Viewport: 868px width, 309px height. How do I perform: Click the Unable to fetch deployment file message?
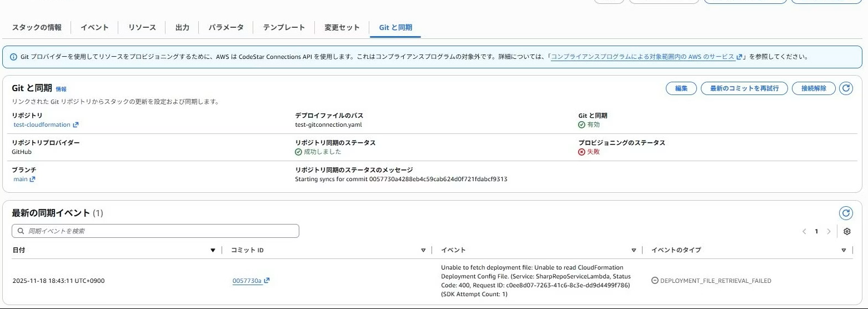coord(536,281)
